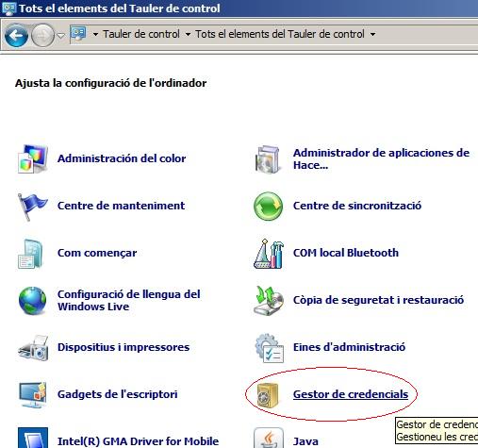The height and width of the screenshot is (448, 478).
Task: Open Java link text
Action: point(305,441)
